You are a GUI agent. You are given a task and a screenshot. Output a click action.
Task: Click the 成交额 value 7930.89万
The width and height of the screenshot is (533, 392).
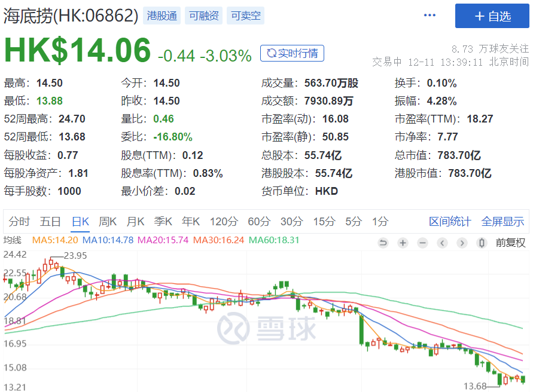click(x=328, y=101)
